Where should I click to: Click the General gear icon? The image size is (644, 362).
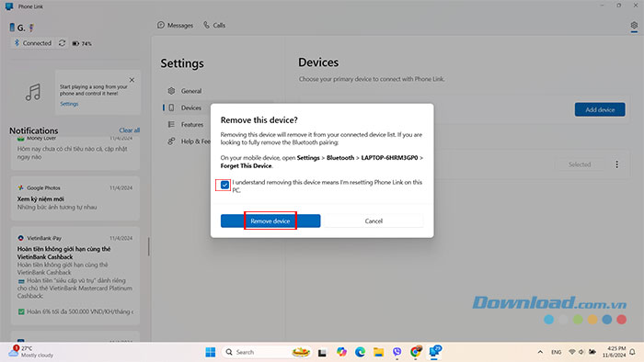point(171,91)
